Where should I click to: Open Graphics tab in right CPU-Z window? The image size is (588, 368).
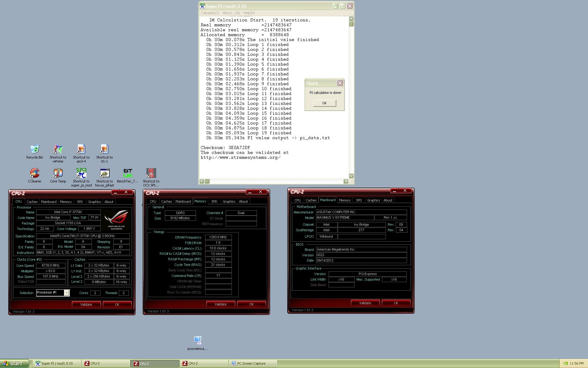coord(373,200)
